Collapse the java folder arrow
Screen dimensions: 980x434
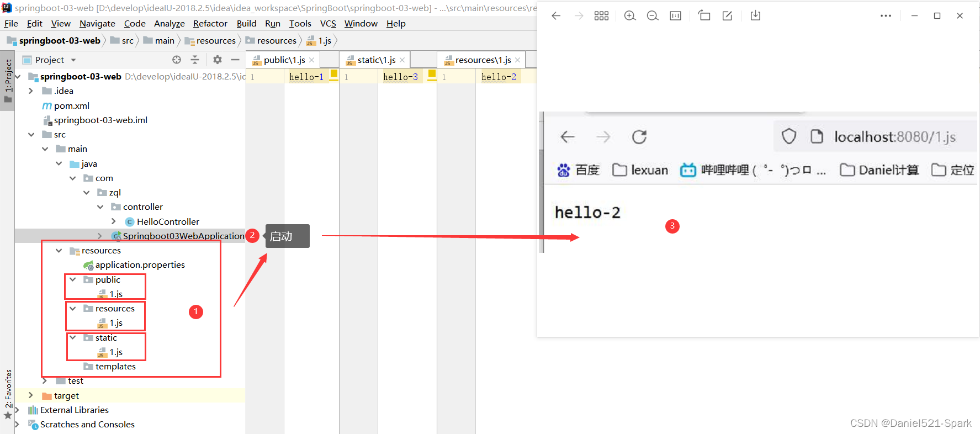[x=59, y=164]
